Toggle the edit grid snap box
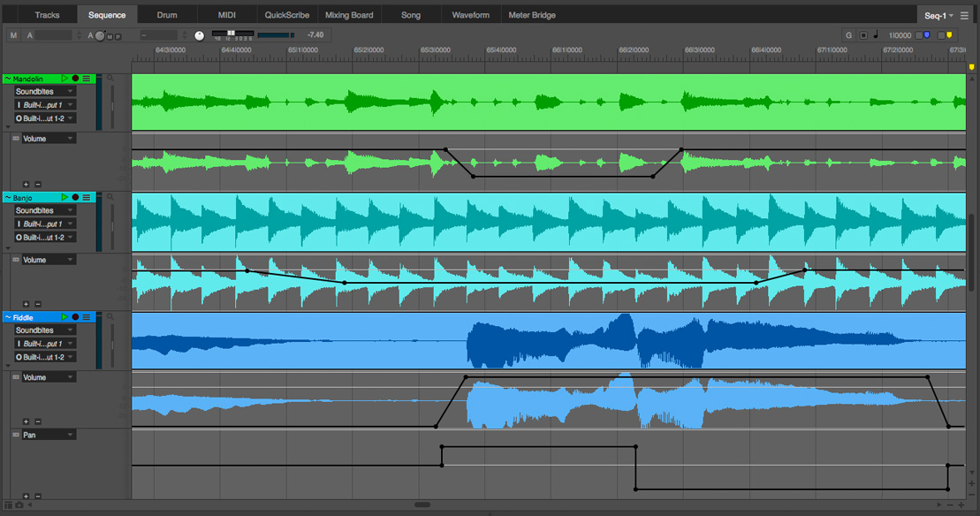The image size is (980, 516). pos(863,35)
